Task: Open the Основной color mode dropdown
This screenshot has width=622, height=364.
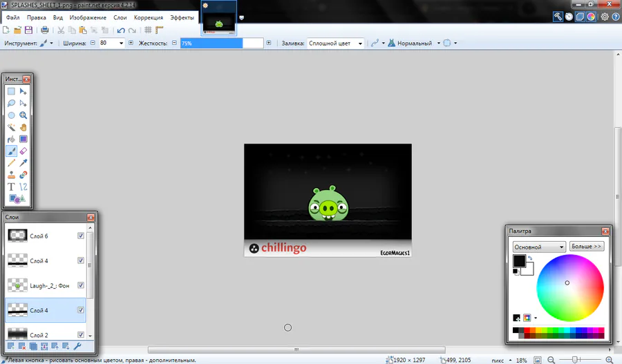Action: [x=539, y=247]
